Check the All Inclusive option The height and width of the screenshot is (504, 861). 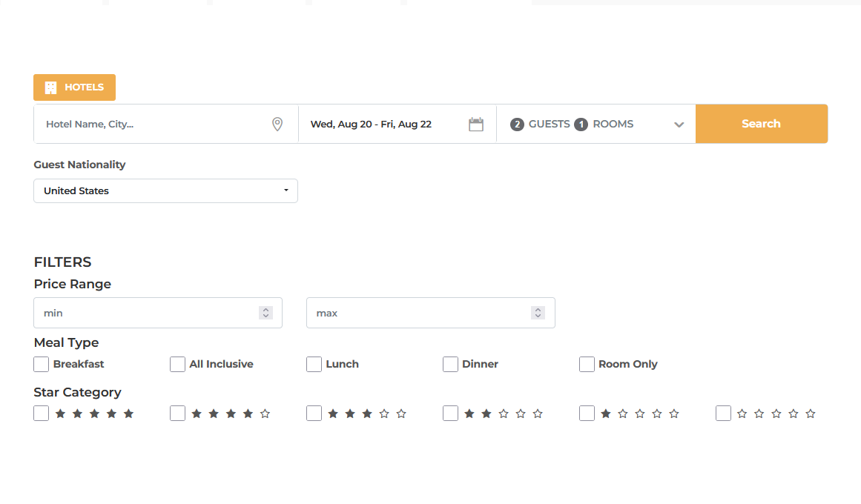(177, 365)
